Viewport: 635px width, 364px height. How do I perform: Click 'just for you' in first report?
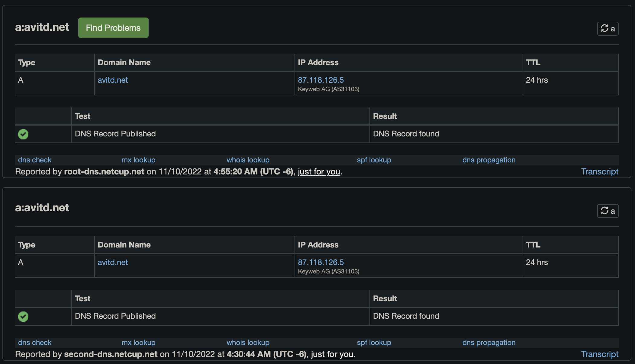[319, 171]
